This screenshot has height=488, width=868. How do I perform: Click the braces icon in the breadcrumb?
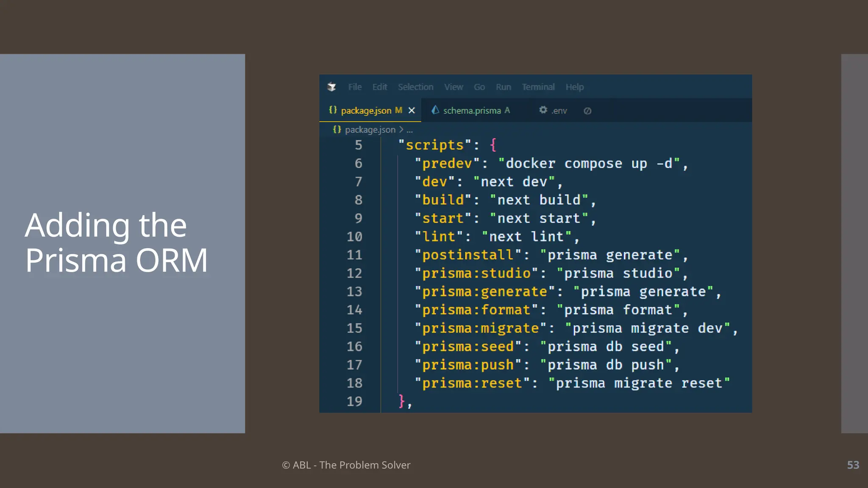coord(337,130)
